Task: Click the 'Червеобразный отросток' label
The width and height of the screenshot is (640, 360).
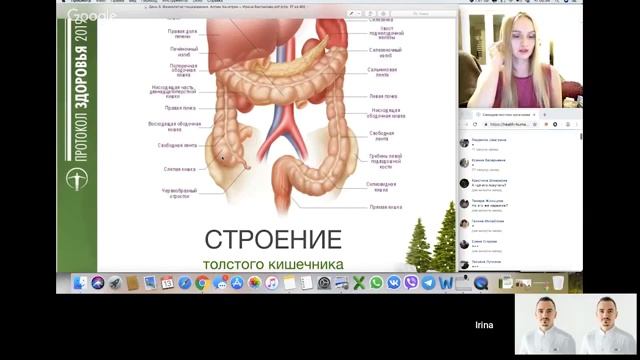Action: coord(180,193)
